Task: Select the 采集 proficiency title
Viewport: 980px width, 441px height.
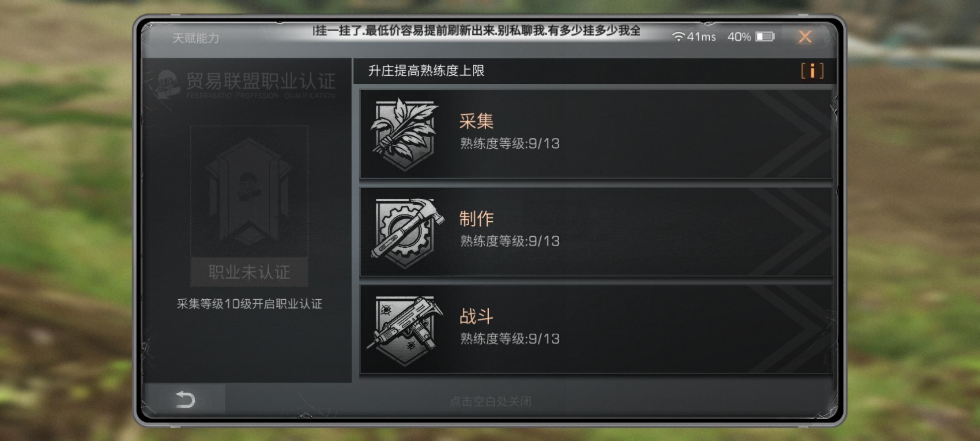Action: tap(476, 121)
